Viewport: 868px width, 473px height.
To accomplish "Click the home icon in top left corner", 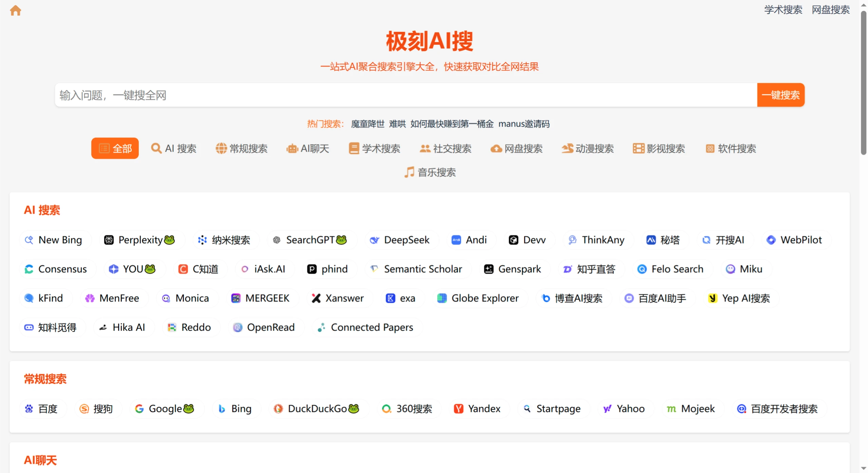I will click(x=16, y=11).
